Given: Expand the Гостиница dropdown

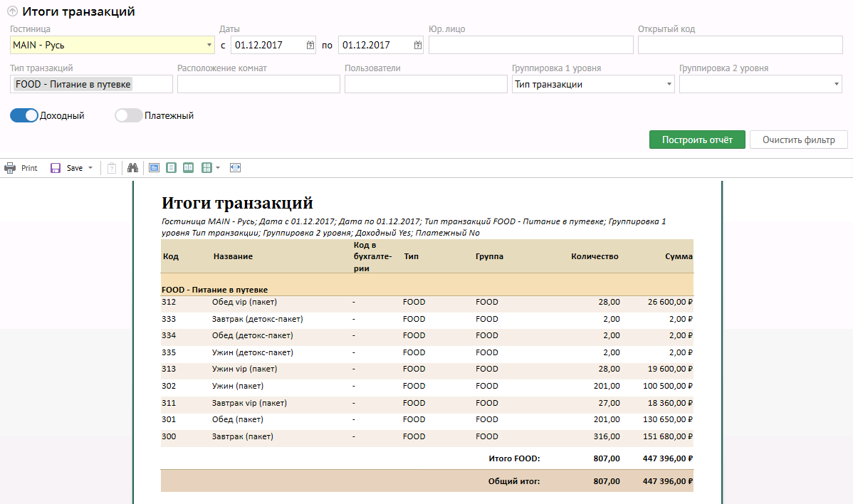Looking at the screenshot, I should pos(209,46).
